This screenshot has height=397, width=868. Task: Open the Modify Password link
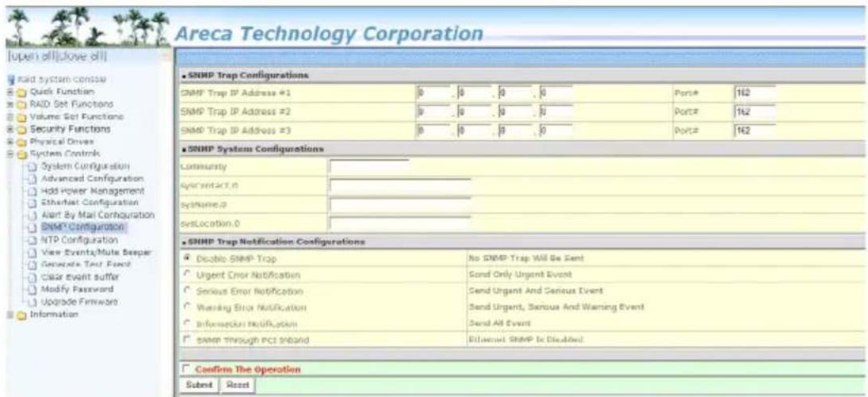(77, 289)
